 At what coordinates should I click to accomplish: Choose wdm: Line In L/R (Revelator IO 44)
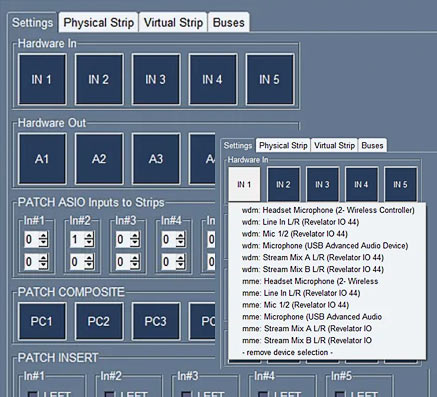coord(327,222)
